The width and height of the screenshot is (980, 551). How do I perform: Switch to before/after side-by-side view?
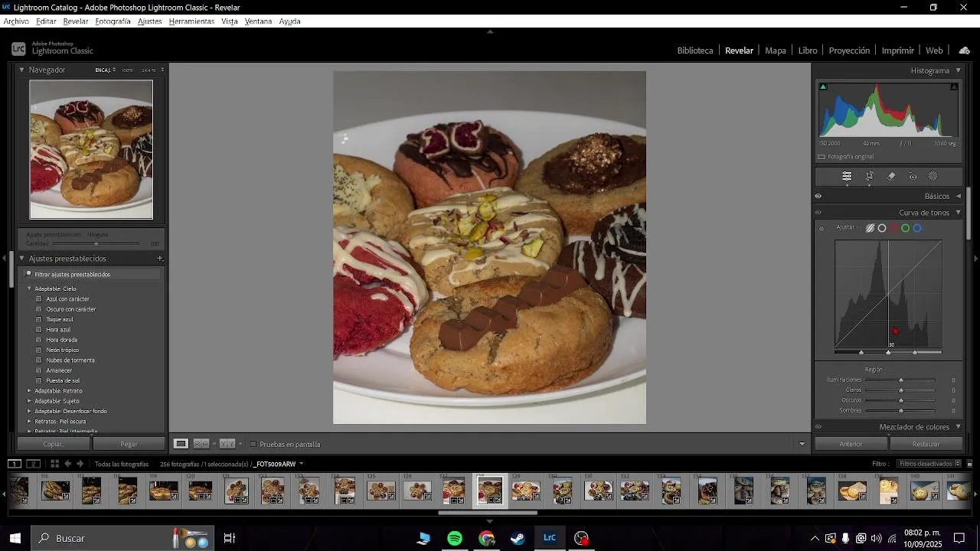pyautogui.click(x=201, y=444)
